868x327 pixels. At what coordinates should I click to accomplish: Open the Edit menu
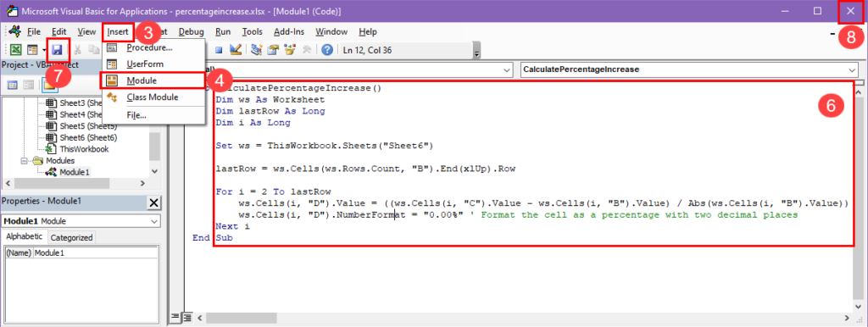(59, 31)
